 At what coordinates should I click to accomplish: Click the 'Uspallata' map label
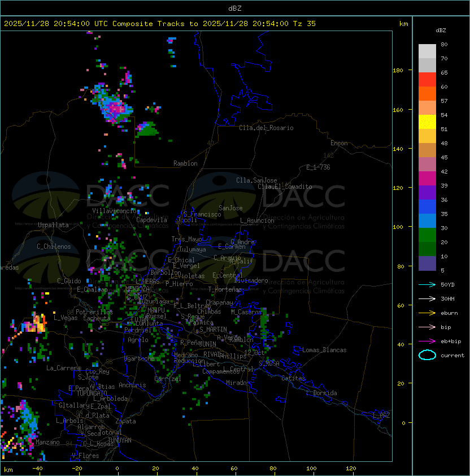pyautogui.click(x=54, y=225)
